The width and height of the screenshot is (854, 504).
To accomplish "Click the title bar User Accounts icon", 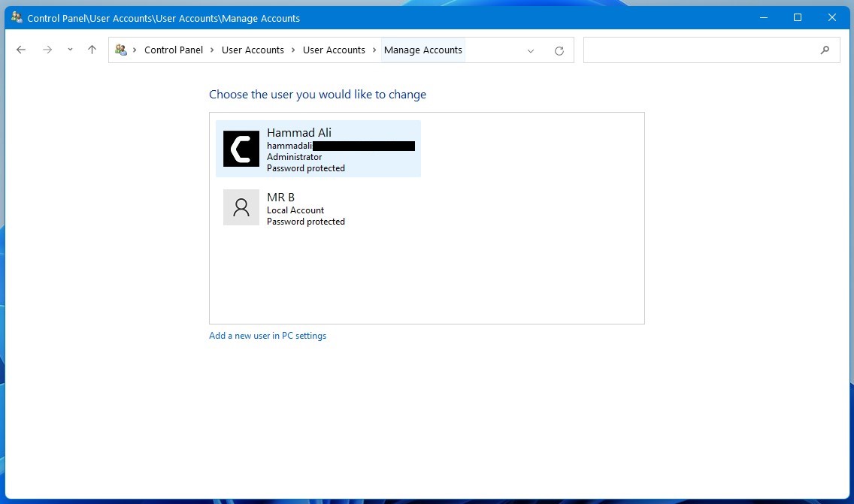I will pyautogui.click(x=17, y=17).
